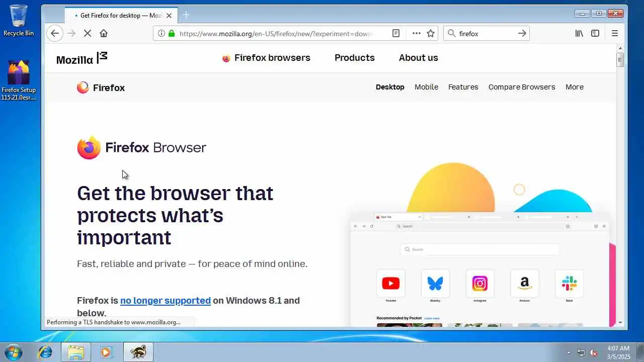This screenshot has height=362, width=644.
Task: Show site information icon in address bar
Action: pos(162,33)
